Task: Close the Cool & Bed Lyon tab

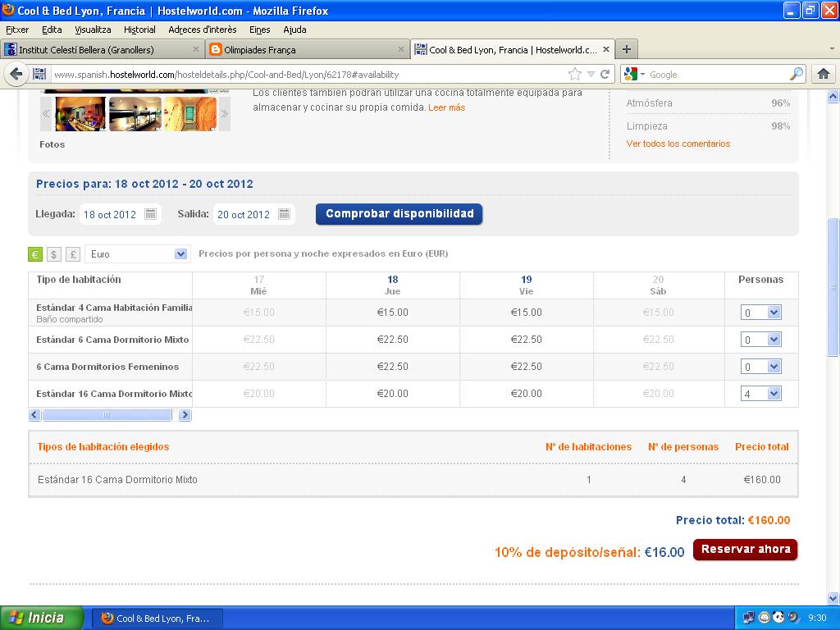Action: coord(606,49)
